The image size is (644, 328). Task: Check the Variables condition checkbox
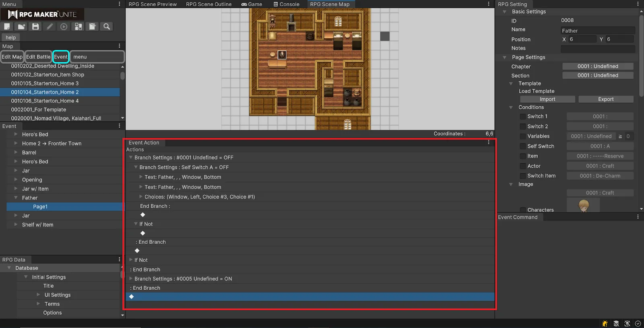point(522,136)
